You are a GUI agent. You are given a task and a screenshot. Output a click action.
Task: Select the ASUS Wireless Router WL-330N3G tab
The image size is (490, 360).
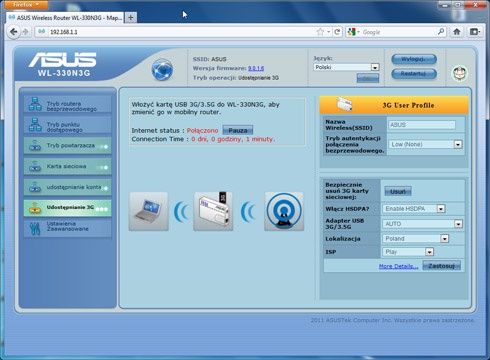point(65,18)
